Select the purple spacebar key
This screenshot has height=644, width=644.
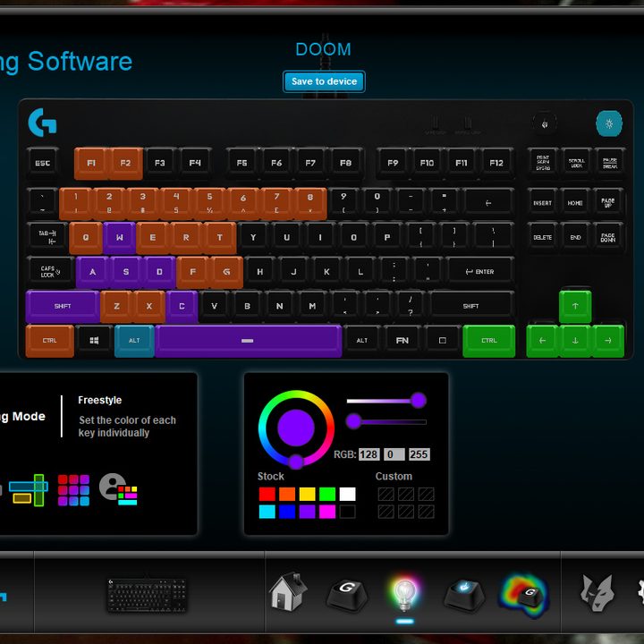click(x=248, y=341)
